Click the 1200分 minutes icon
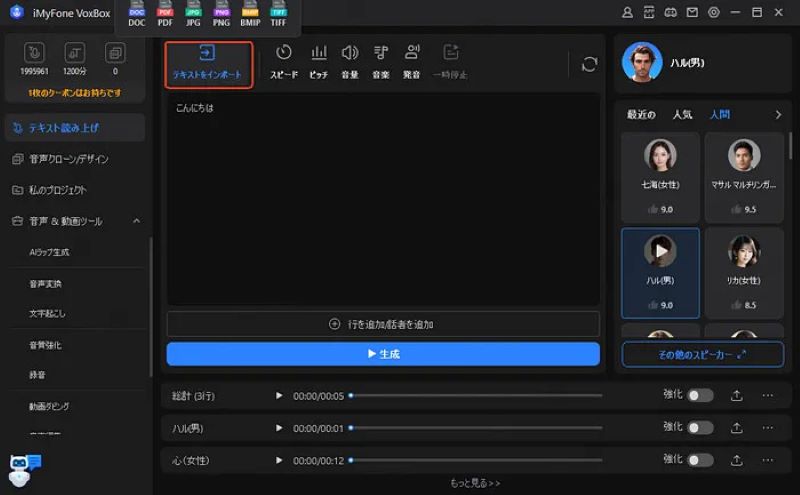The image size is (800, 495). 74,53
